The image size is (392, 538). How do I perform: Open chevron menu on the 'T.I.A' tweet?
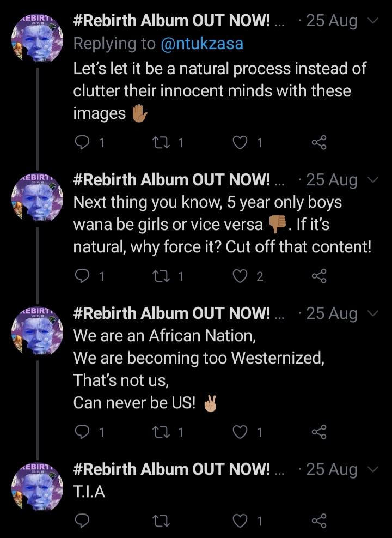coord(373,469)
